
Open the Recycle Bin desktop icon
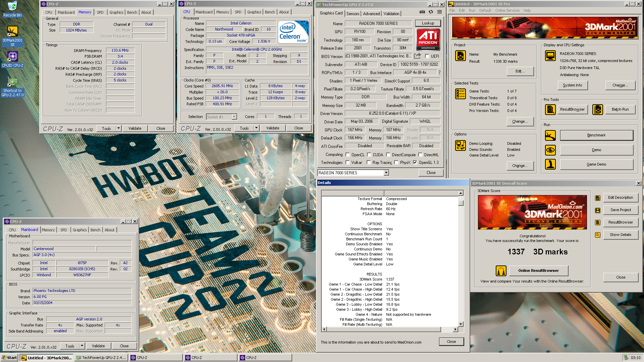pos(12,9)
